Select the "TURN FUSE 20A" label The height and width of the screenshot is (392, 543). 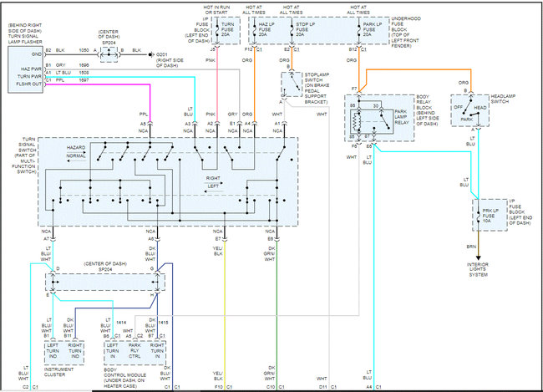click(x=227, y=29)
